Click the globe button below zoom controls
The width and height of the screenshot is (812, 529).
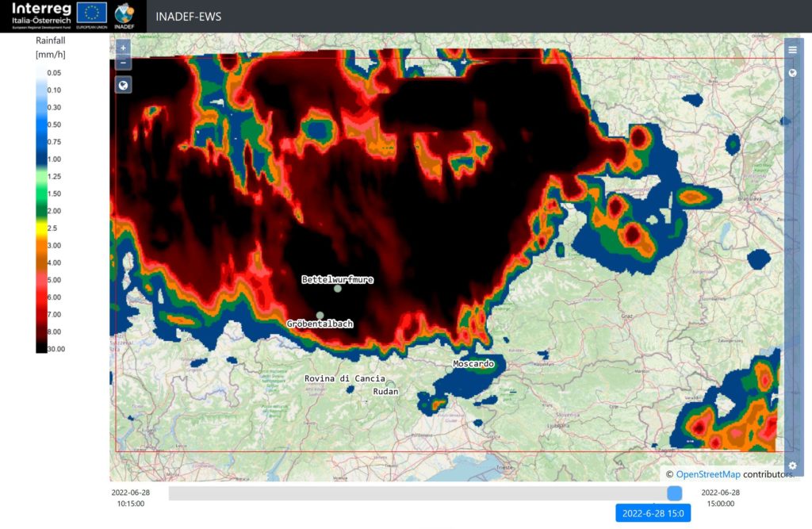tap(123, 85)
